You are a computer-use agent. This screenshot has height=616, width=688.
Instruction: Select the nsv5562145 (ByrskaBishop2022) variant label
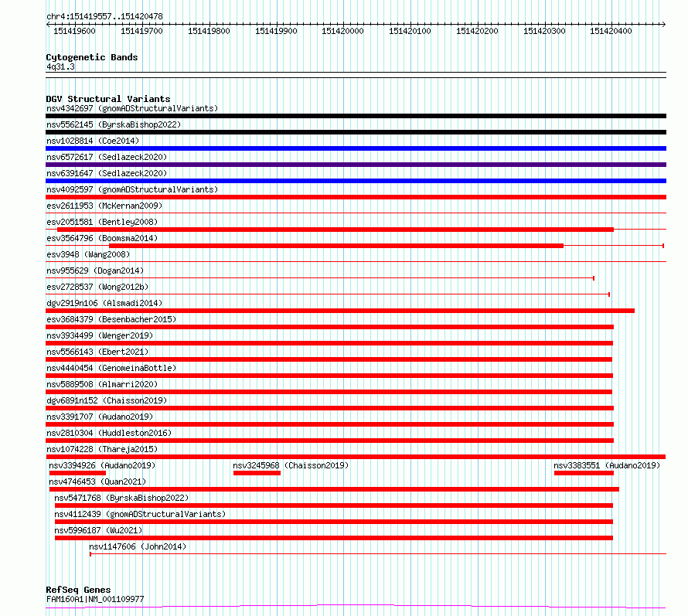point(114,124)
